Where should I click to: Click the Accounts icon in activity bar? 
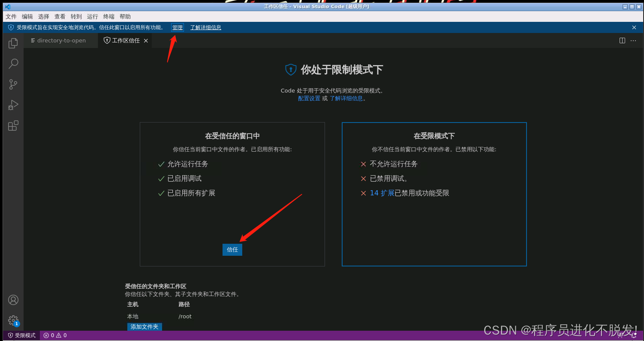coord(13,300)
